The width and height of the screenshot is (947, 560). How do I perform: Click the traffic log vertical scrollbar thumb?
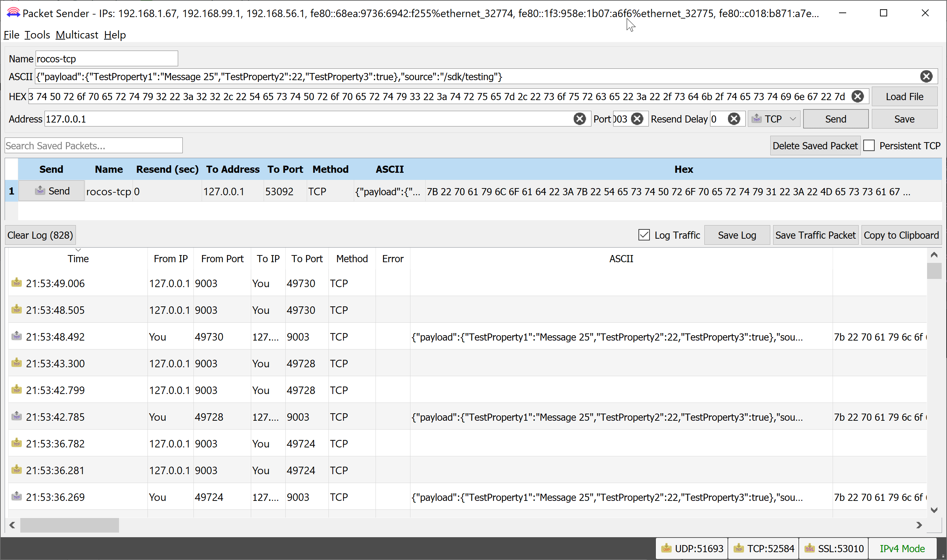click(x=934, y=271)
